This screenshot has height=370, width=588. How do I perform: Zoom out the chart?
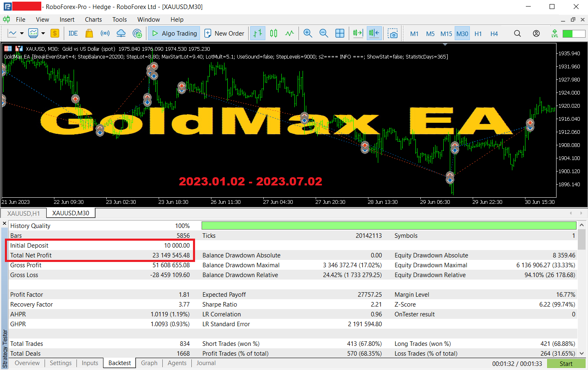[x=324, y=34]
